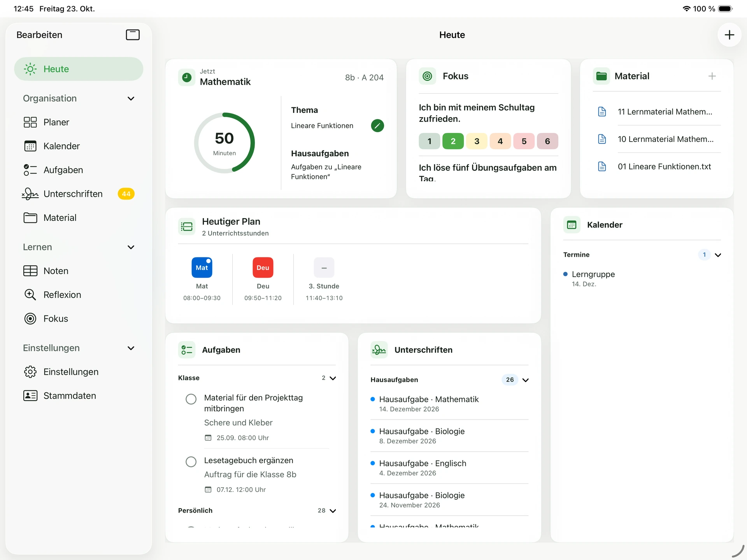Collapse Hausaufgaben signatures group
Viewport: 747px width, 560px height.
coord(525,380)
